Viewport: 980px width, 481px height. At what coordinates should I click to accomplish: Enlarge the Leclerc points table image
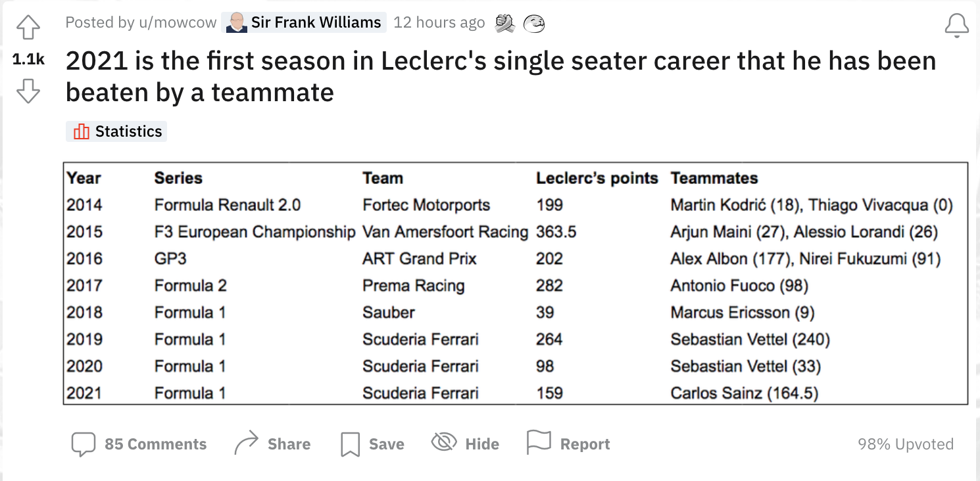coord(515,284)
